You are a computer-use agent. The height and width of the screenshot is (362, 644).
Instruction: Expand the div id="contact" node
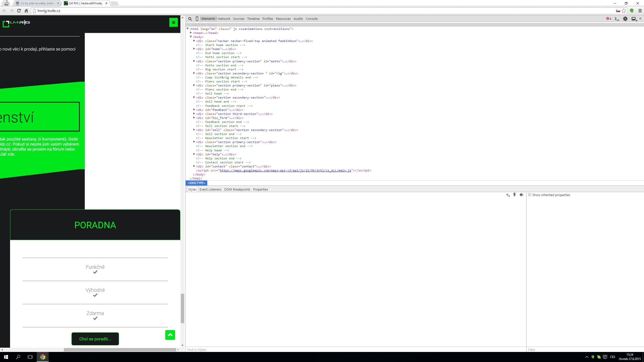tap(194, 166)
